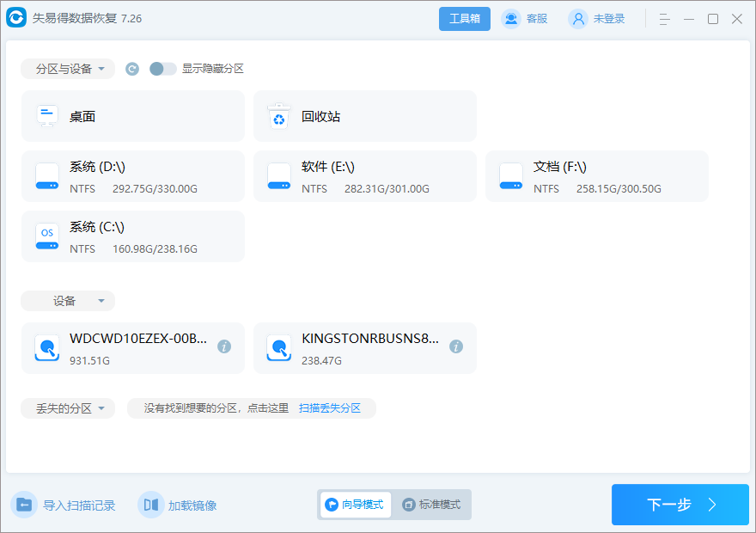The width and height of the screenshot is (756, 533).
Task: Open the 设备 dropdown
Action: 67,300
